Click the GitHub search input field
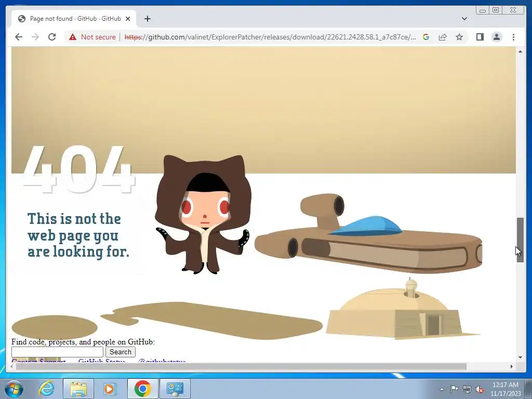532x399 pixels. click(x=57, y=352)
